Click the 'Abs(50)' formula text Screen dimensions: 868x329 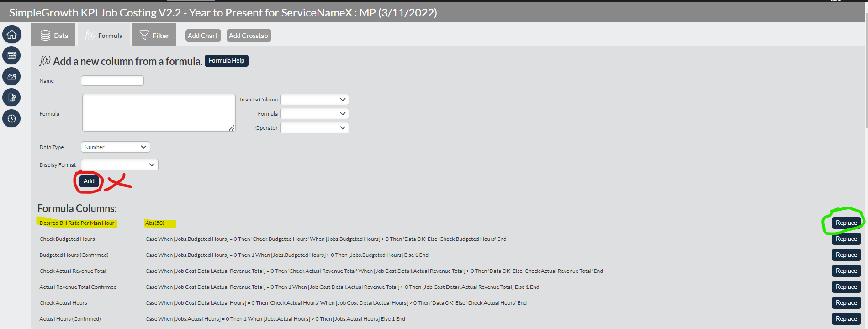click(155, 223)
